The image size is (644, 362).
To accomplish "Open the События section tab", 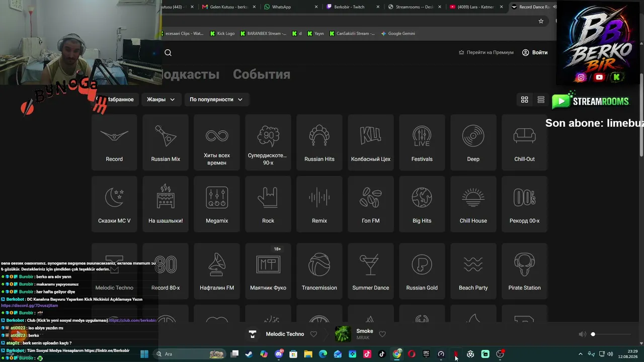I will 262,74.
